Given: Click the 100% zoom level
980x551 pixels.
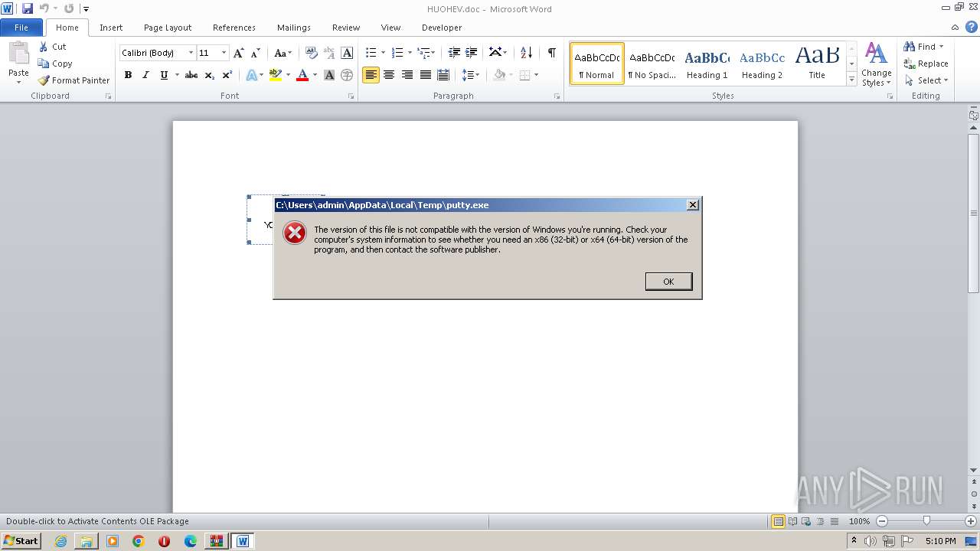Looking at the screenshot, I should [859, 521].
